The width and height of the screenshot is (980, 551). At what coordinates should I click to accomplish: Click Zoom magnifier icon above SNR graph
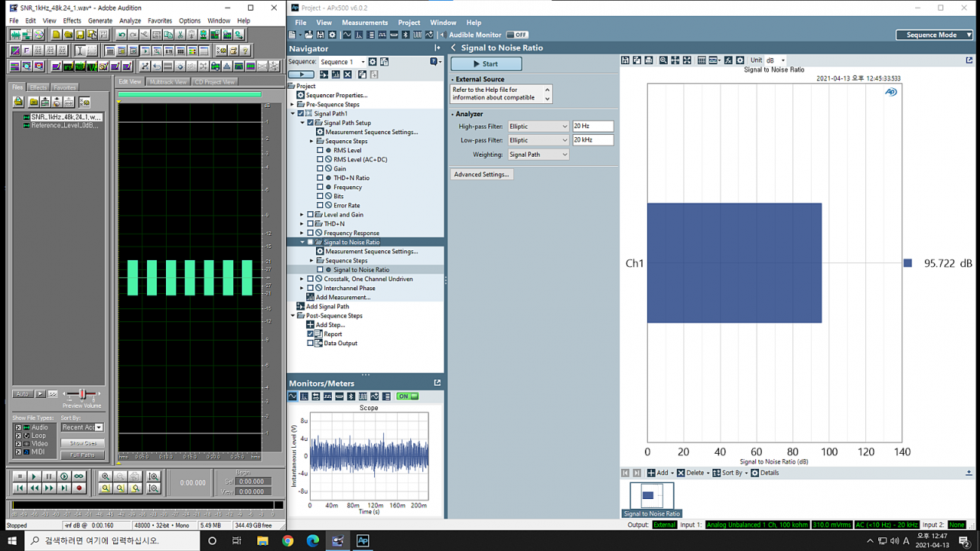663,60
